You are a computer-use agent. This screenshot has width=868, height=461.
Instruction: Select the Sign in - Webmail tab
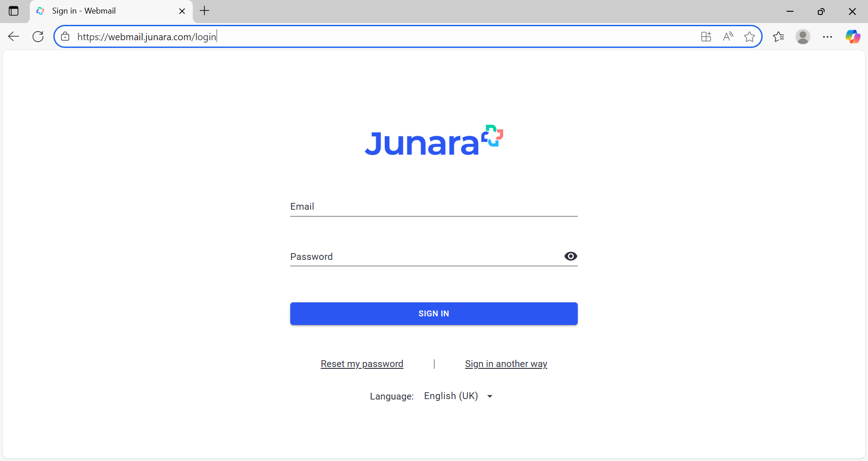111,11
